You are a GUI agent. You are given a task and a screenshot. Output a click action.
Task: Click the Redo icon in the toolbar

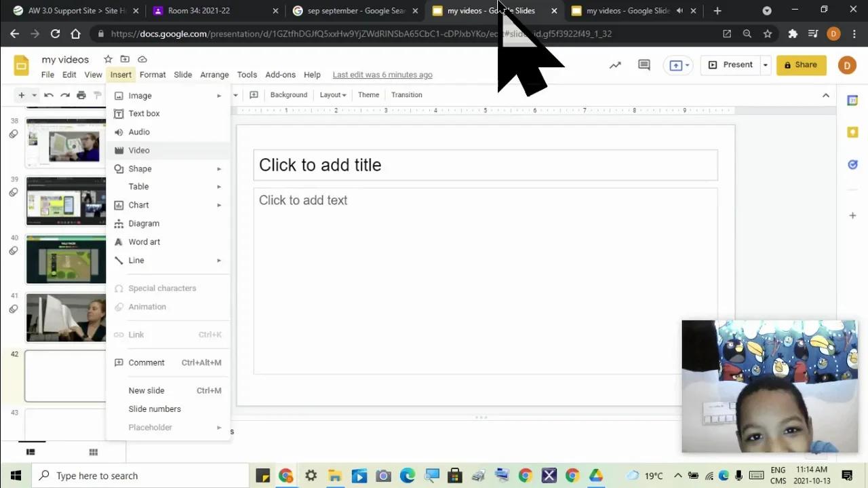[64, 95]
